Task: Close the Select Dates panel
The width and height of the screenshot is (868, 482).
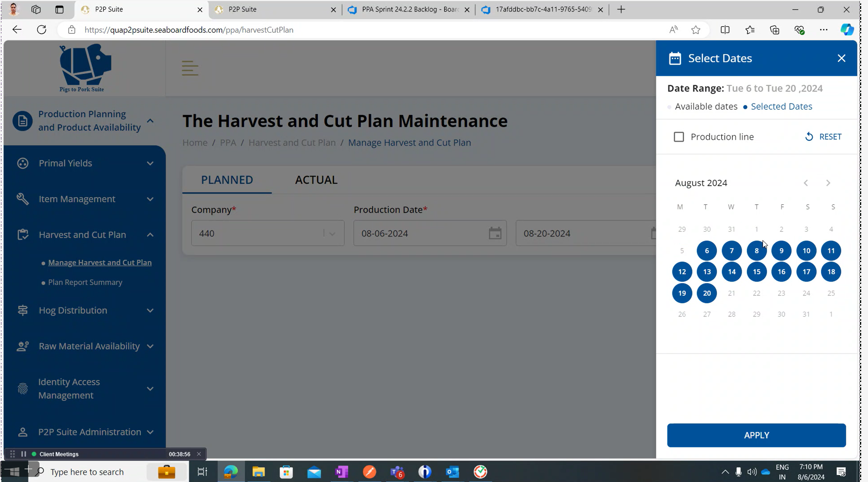Action: pos(841,58)
